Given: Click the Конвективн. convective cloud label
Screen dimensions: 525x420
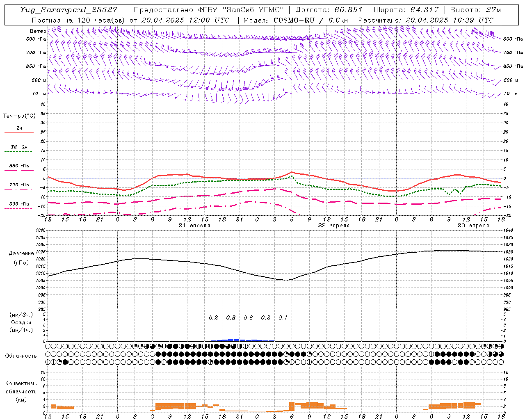Looking at the screenshot, I should 21,383.
